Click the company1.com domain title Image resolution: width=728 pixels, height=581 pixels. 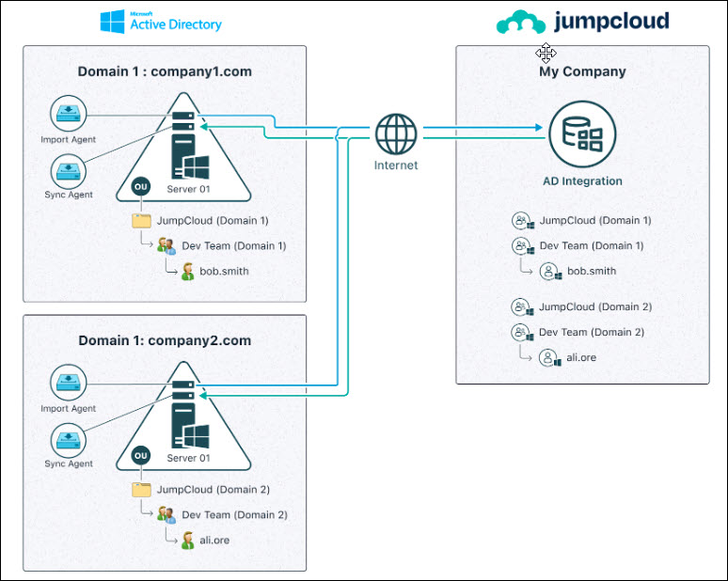pos(165,71)
